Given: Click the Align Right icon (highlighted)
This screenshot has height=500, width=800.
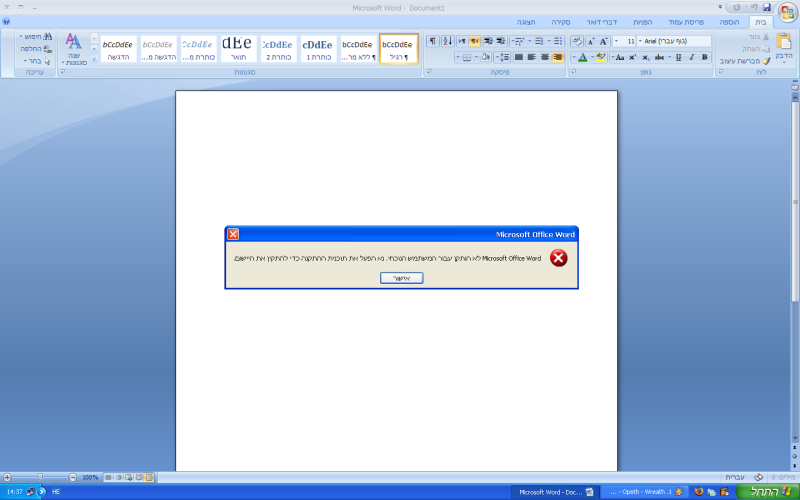Looking at the screenshot, I should click(558, 57).
